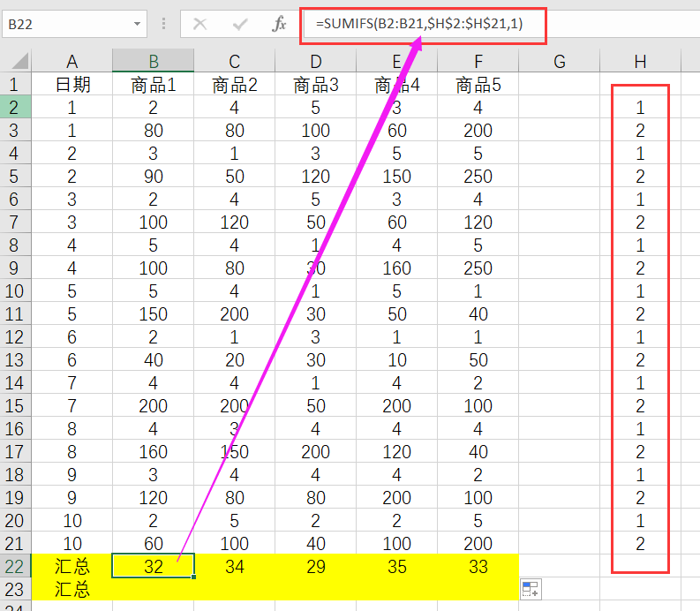Viewport: 700px width, 611px height.
Task: Select summary cell showing 34
Action: tap(235, 566)
